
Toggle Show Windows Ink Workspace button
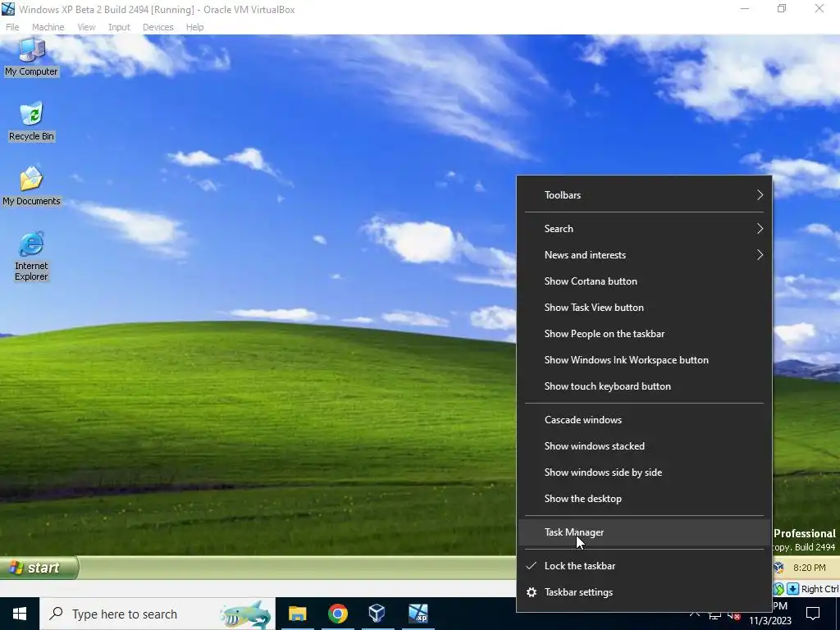click(x=645, y=360)
